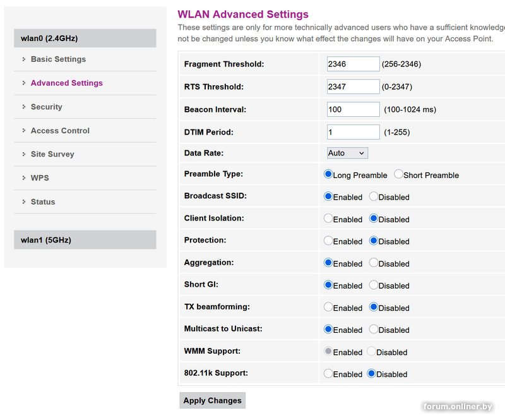The width and height of the screenshot is (505, 420).
Task: Disable Broadcast SSID
Action: 374,196
